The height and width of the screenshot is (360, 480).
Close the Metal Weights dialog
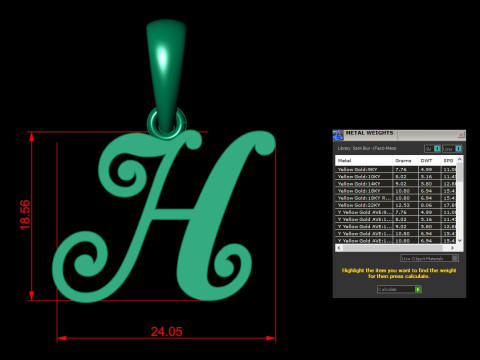[461, 134]
